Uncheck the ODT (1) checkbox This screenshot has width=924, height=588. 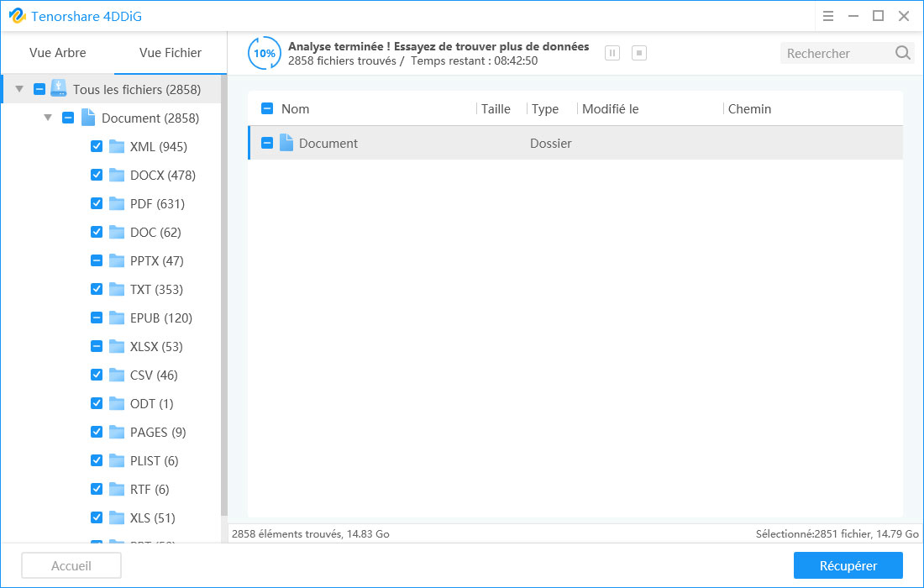[97, 403]
